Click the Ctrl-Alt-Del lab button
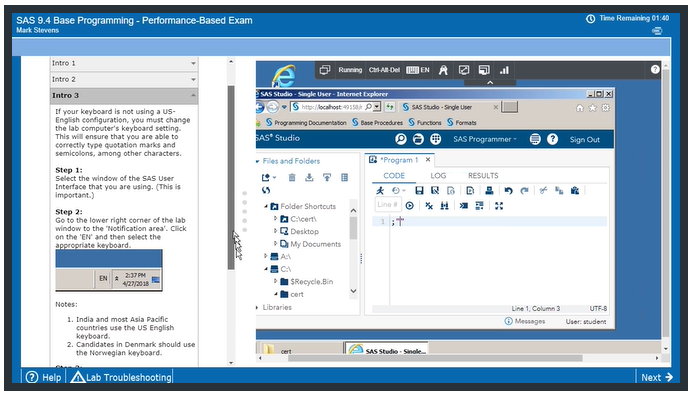This screenshot has height=395, width=693. 384,70
